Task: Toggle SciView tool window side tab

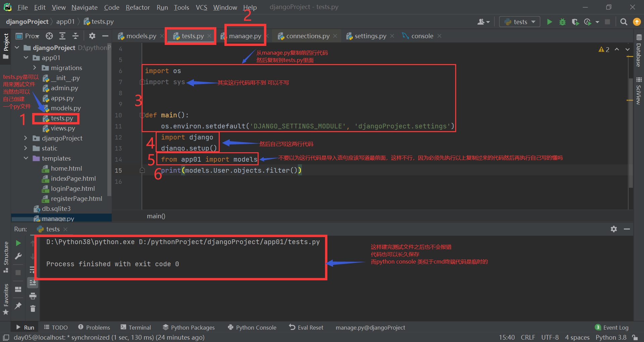Action: tap(639, 91)
